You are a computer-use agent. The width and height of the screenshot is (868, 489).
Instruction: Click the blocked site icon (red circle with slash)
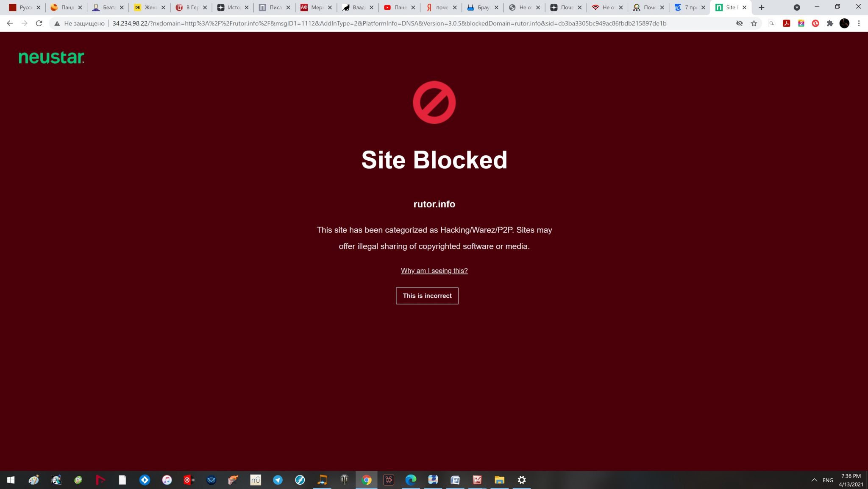(x=434, y=102)
